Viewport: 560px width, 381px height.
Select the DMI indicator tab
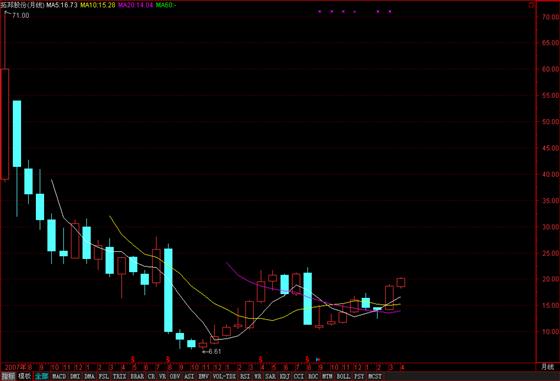coord(75,376)
